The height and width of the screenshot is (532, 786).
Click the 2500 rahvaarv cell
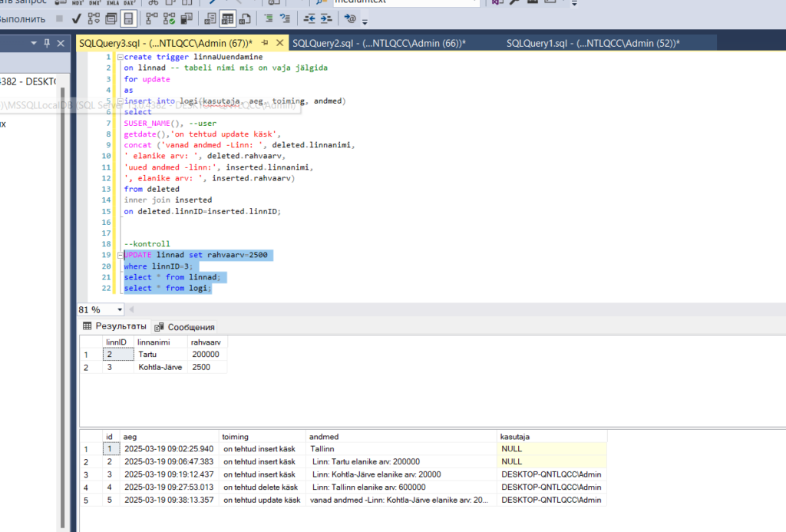click(x=207, y=367)
